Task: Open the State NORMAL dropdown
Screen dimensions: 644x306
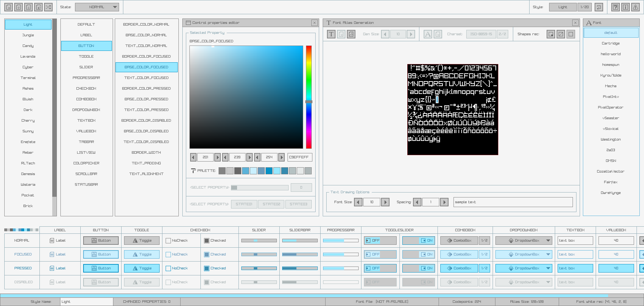Action: pyautogui.click(x=97, y=7)
